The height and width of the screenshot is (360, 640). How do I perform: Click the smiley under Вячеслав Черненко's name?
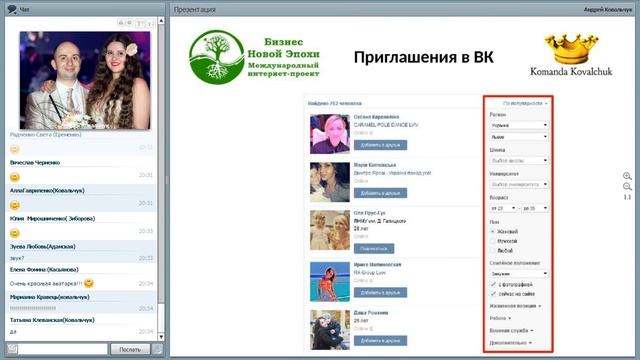coord(15,177)
